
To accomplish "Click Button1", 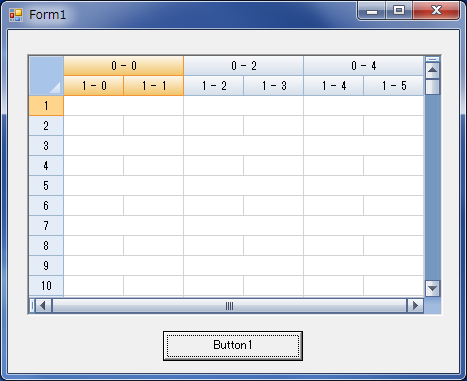I will 233,346.
